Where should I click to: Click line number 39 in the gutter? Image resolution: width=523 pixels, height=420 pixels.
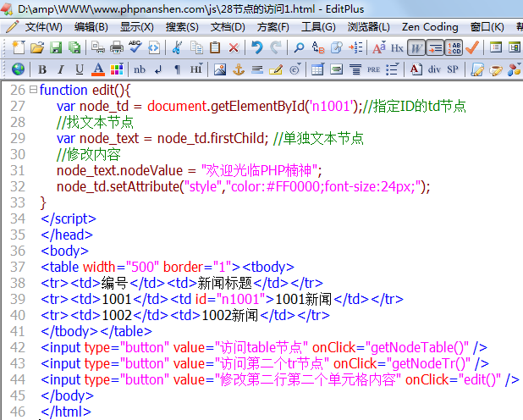(18, 299)
